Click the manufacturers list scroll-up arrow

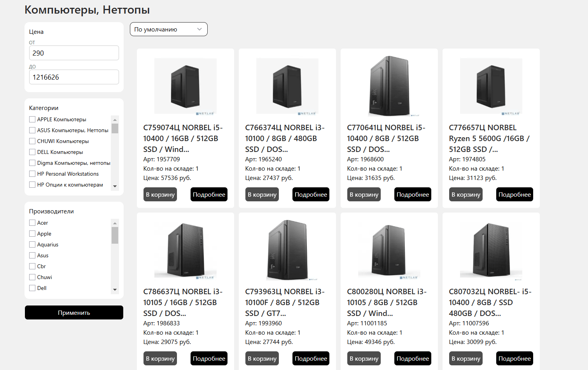click(x=115, y=223)
